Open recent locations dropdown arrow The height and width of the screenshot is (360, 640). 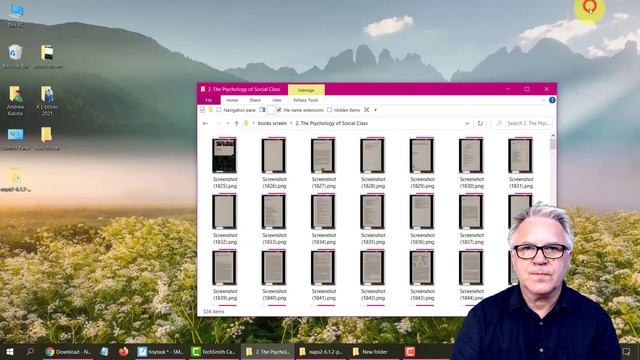point(228,123)
